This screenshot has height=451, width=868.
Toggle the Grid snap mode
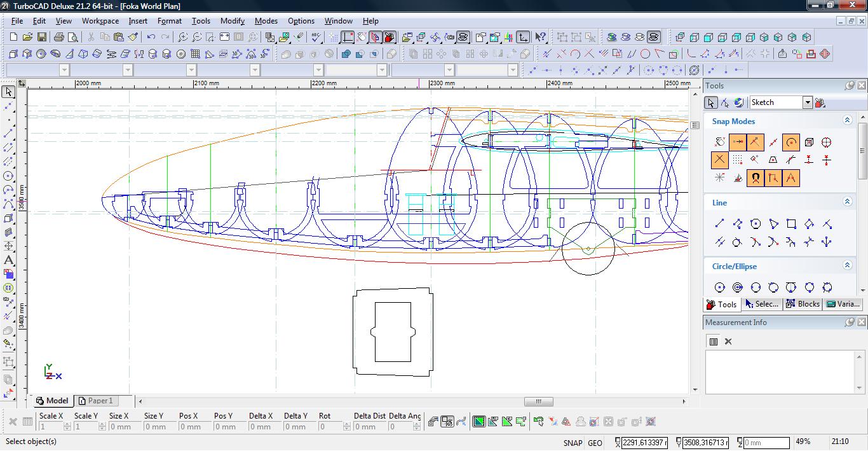point(737,160)
